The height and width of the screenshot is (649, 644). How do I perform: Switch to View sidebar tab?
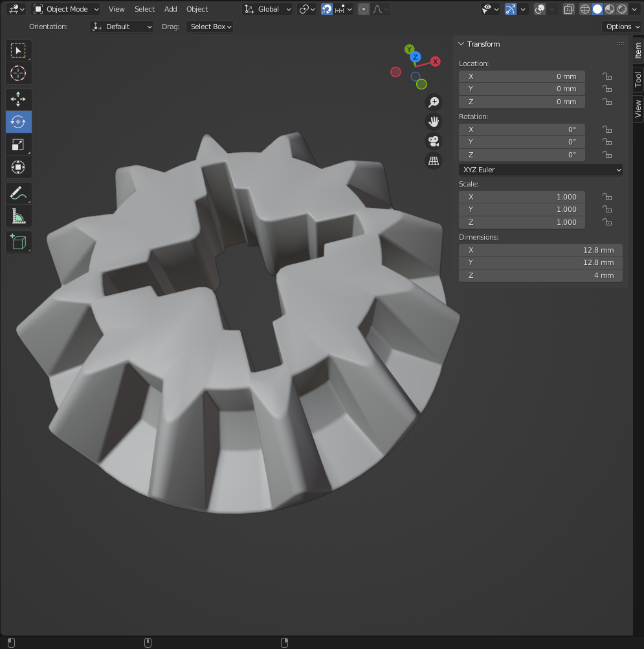(x=638, y=108)
